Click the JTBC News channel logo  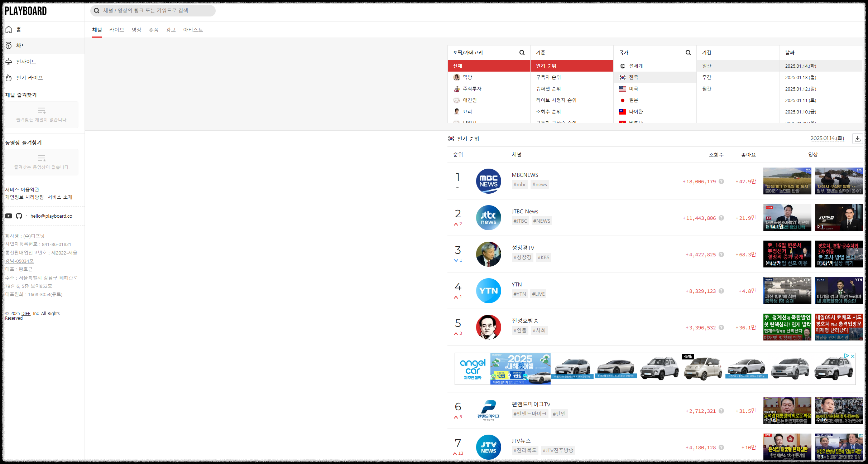pos(488,218)
